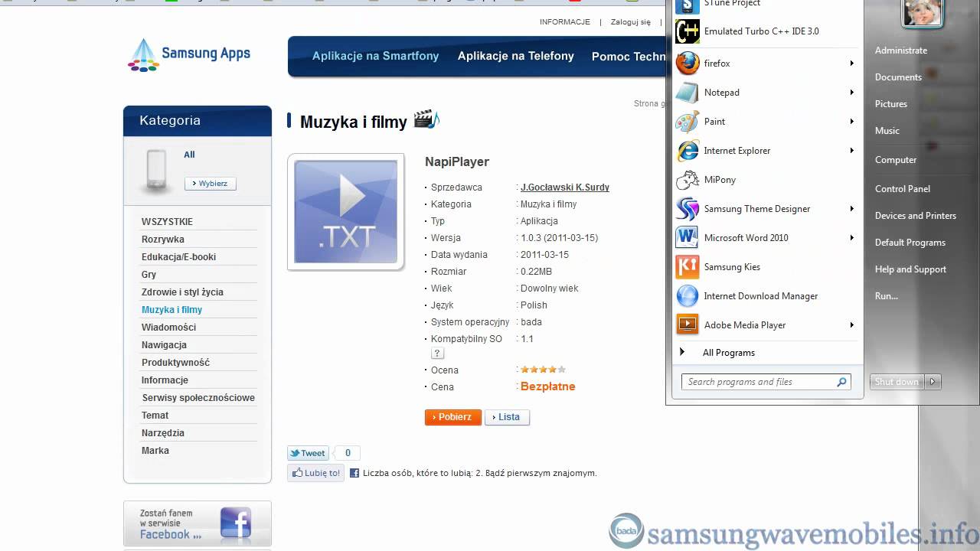This screenshot has width=980, height=551.
Task: Click the Lubię to! Facebook button
Action: coord(315,473)
